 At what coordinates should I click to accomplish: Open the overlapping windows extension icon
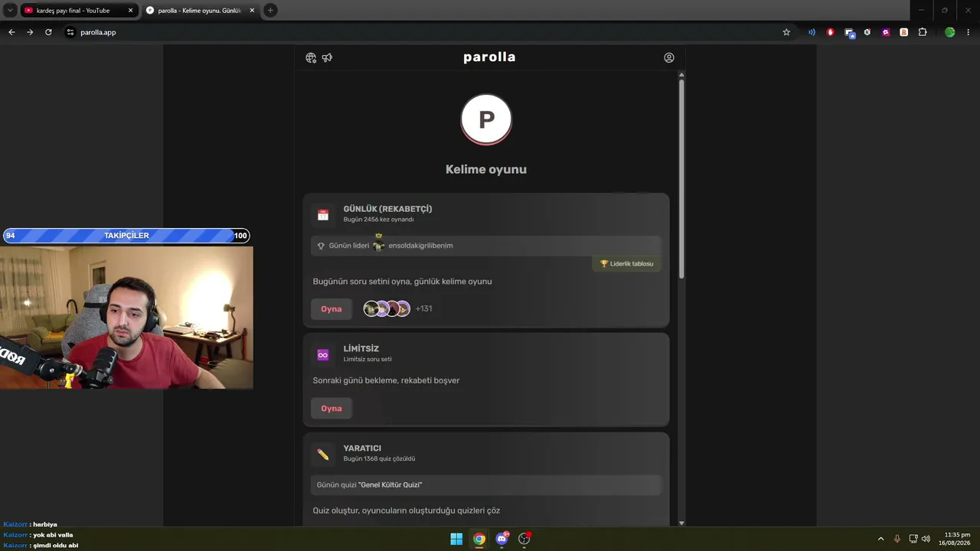849,32
